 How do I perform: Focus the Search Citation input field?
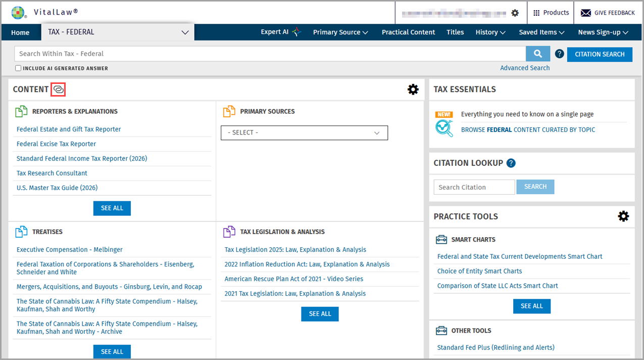click(474, 187)
